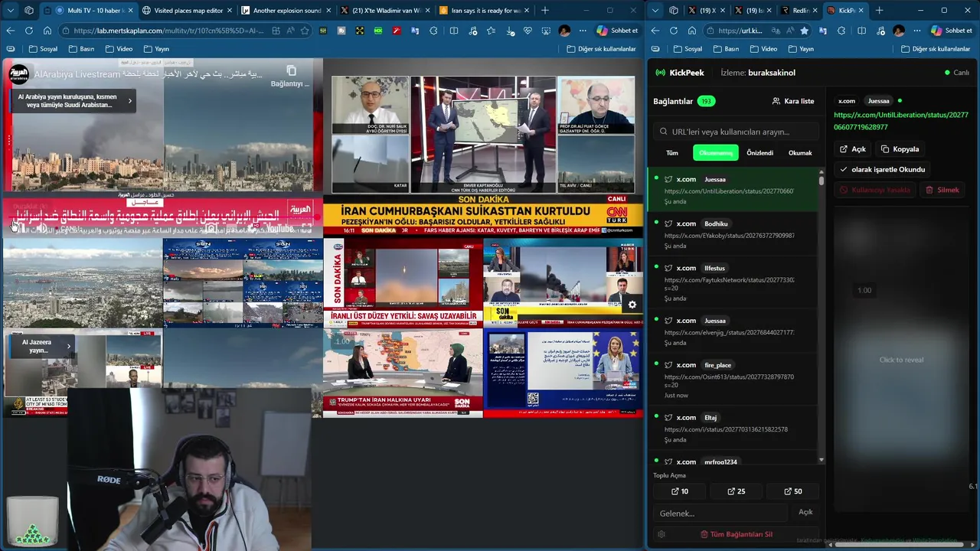Image resolution: width=980 pixels, height=551 pixels.
Task: Switch to 'Visited places map editor' tab
Action: pyautogui.click(x=187, y=10)
